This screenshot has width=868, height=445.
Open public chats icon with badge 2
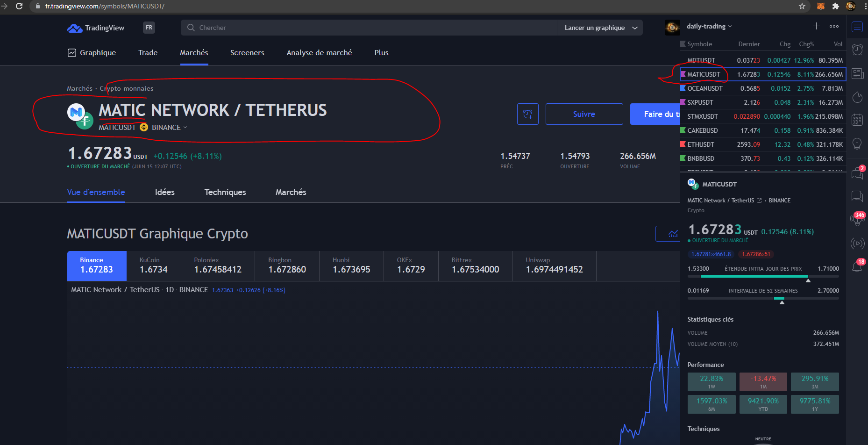coord(857,173)
